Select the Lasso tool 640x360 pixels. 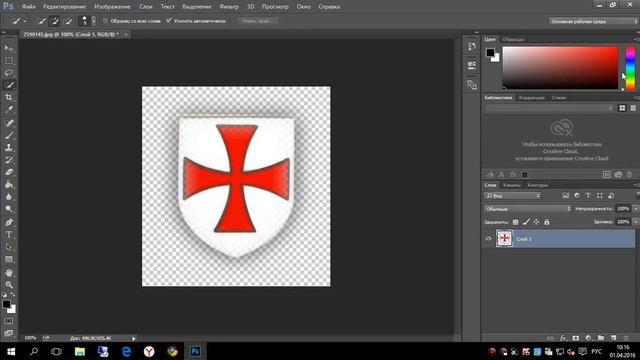coord(9,73)
